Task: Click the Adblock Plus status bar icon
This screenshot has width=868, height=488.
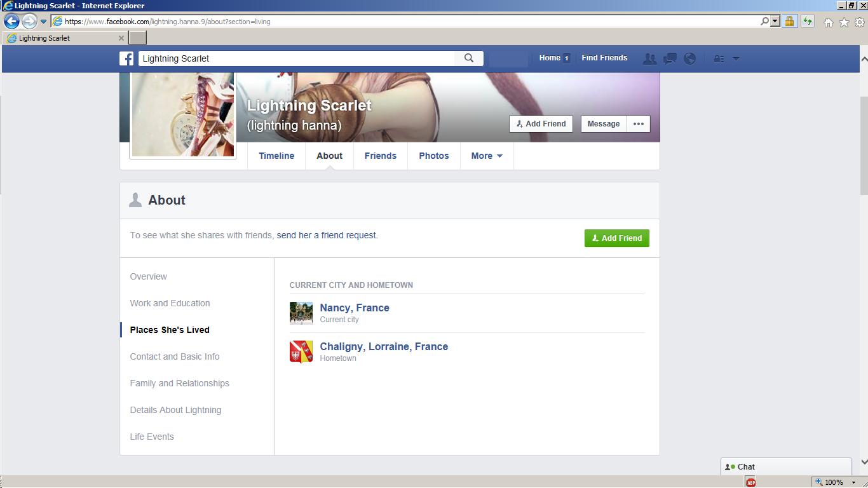Action: (750, 482)
